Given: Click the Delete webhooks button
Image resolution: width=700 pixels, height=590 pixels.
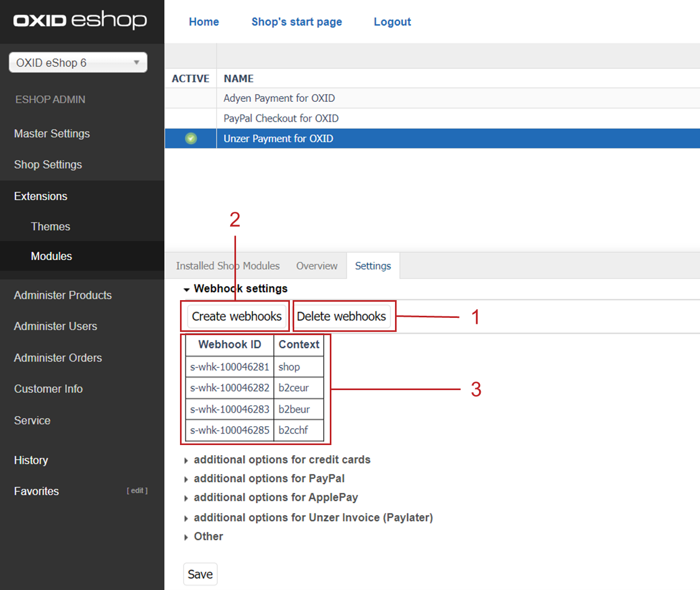Looking at the screenshot, I should 342,316.
